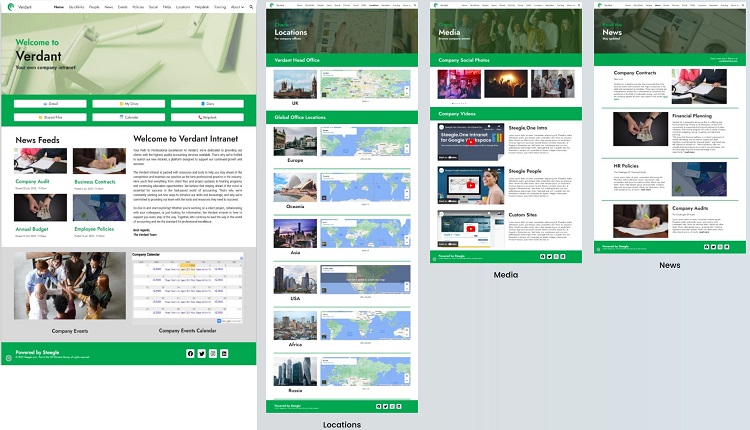
Task: Click the carousel dots under social photos
Action: pyautogui.click(x=459, y=103)
